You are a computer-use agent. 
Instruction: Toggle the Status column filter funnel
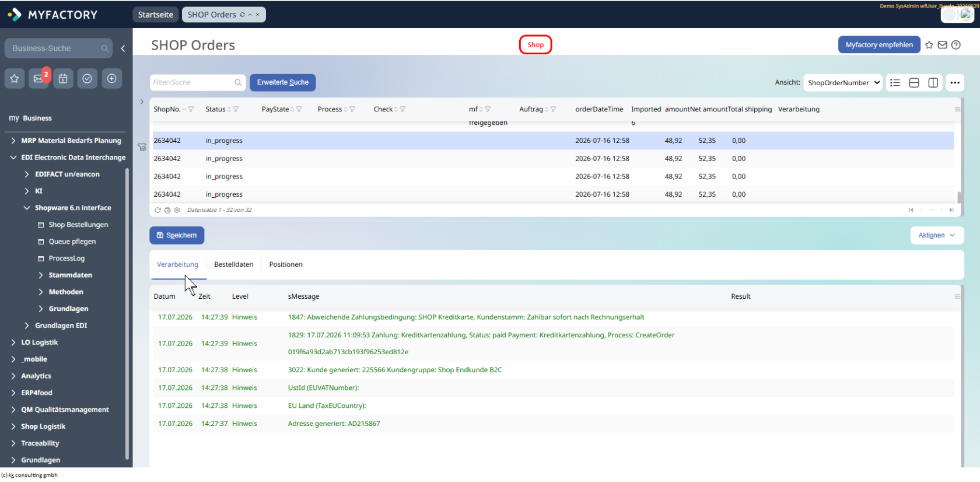click(236, 109)
